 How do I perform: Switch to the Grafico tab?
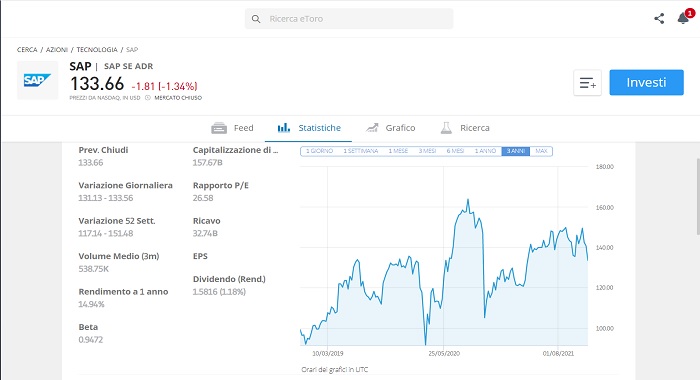click(x=390, y=128)
